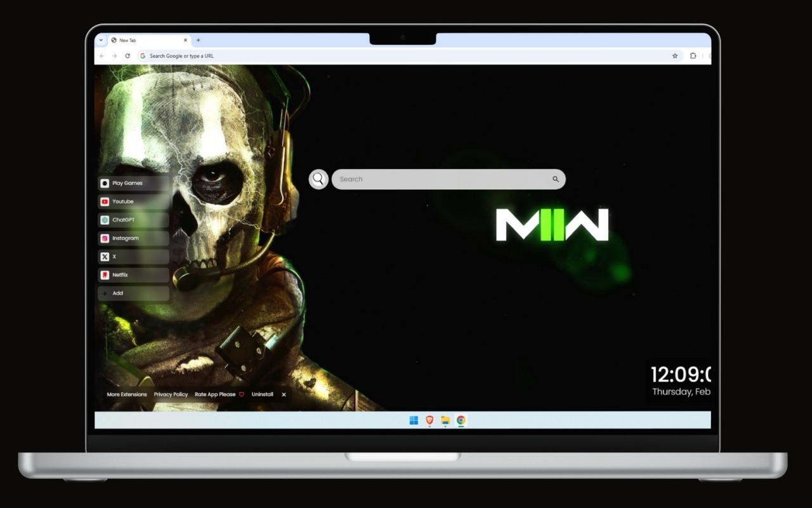Click the Uninstall link

click(x=263, y=394)
